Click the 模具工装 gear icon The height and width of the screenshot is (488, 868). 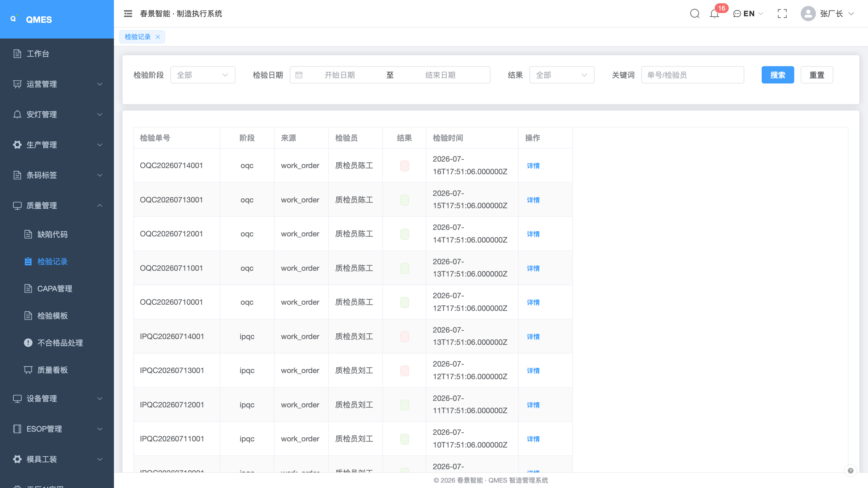(17, 459)
